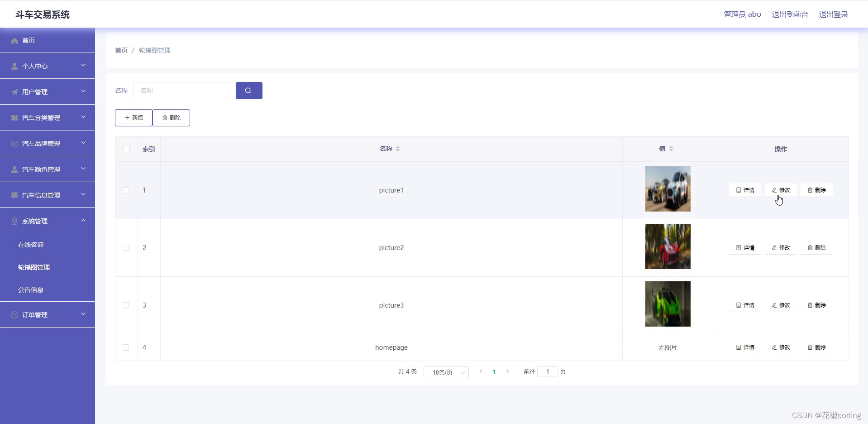
Task: Click the icon beside 汽车信息管理
Action: [x=14, y=195]
